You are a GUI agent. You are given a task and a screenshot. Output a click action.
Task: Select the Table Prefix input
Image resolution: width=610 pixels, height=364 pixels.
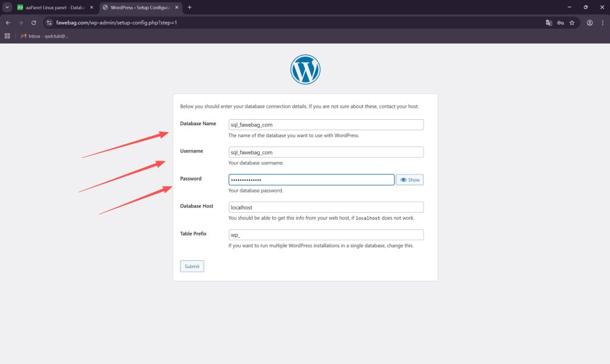pos(326,235)
